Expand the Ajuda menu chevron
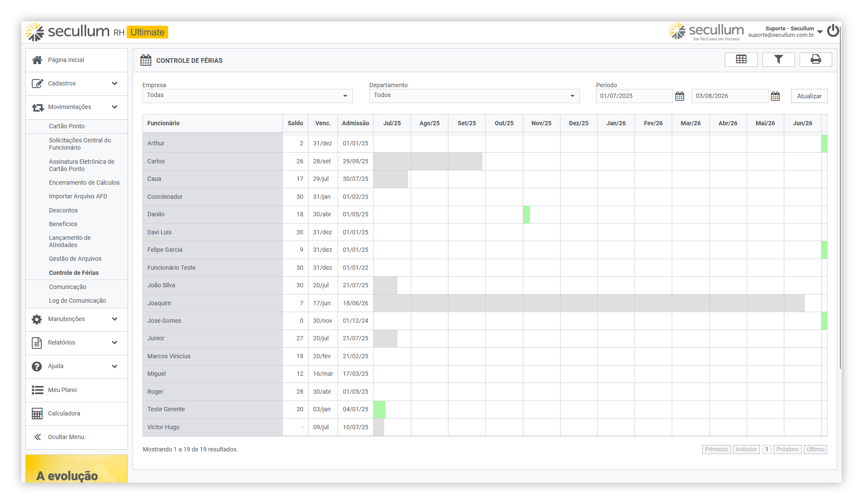The width and height of the screenshot is (863, 504). (x=115, y=366)
